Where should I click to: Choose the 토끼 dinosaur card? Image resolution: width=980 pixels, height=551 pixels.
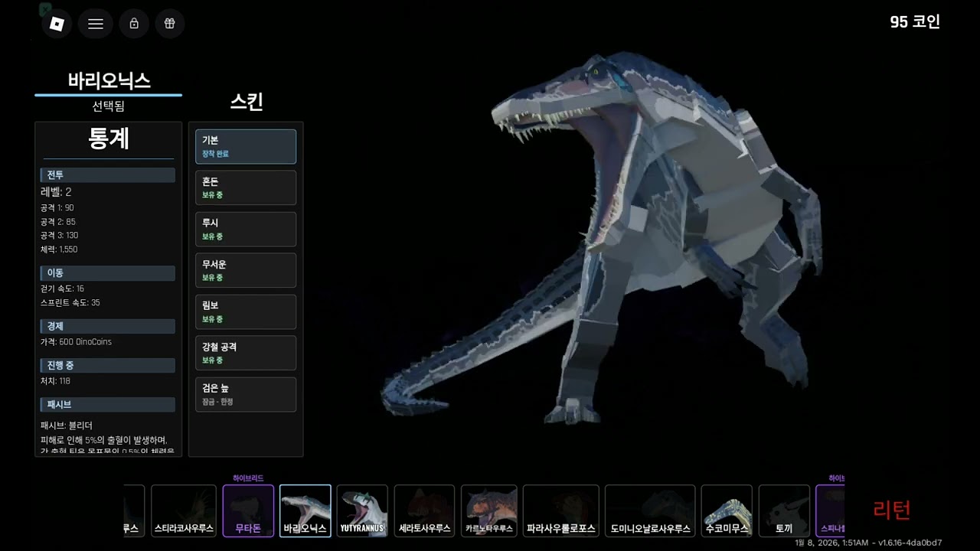(x=784, y=510)
